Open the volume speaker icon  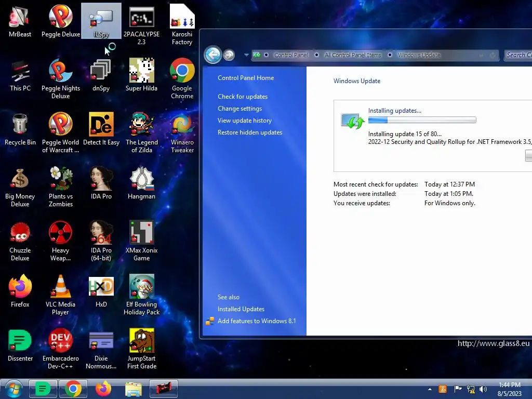483,389
